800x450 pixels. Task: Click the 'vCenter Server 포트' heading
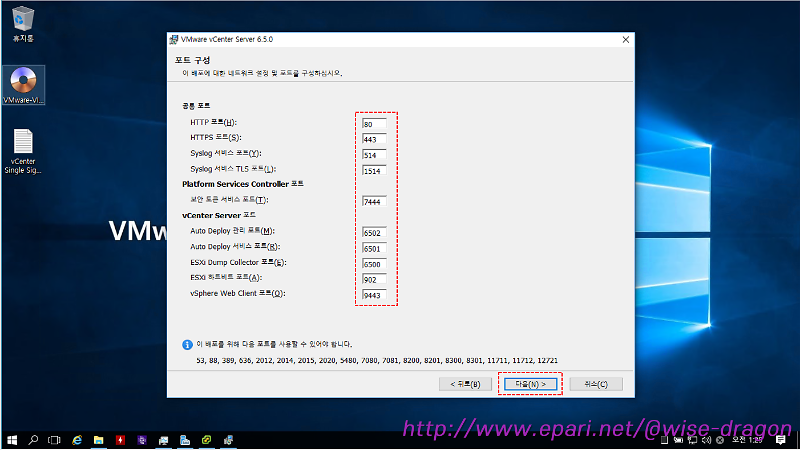219,215
